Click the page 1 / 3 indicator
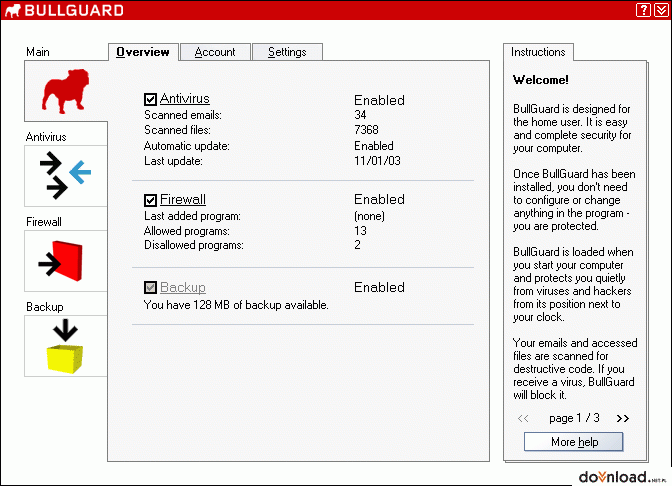This screenshot has width=672, height=486. tap(574, 418)
